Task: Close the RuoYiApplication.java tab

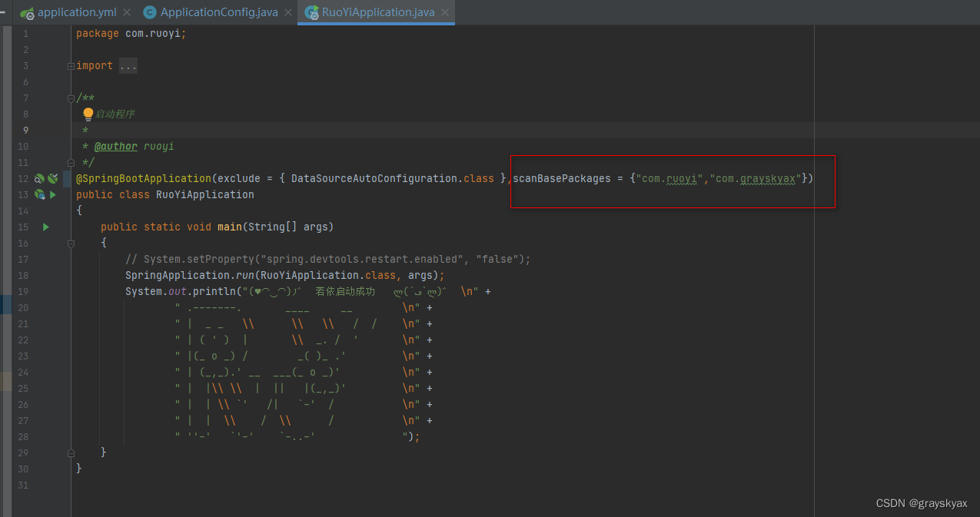Action: 445,12
